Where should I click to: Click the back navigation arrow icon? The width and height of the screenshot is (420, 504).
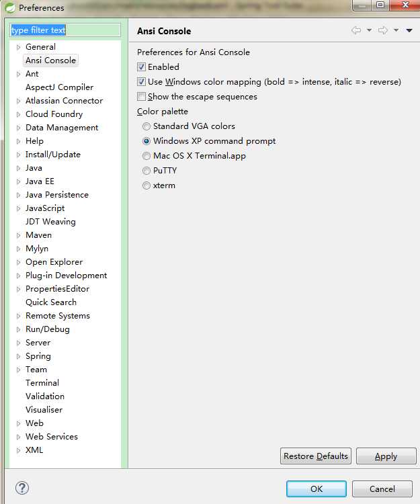pos(356,30)
